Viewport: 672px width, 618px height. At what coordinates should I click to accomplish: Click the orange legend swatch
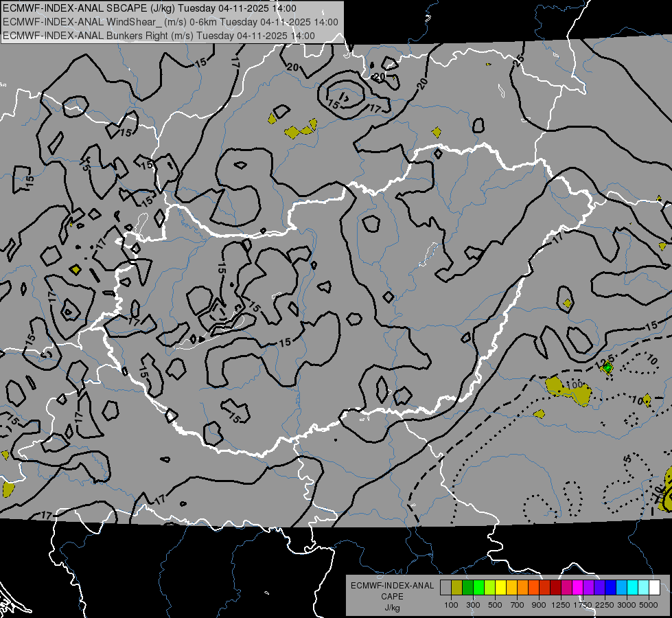pos(522,587)
